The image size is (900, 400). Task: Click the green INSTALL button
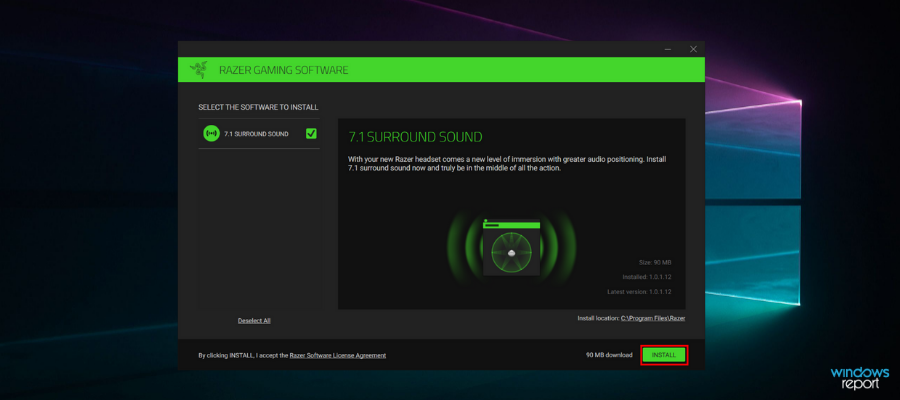point(664,355)
